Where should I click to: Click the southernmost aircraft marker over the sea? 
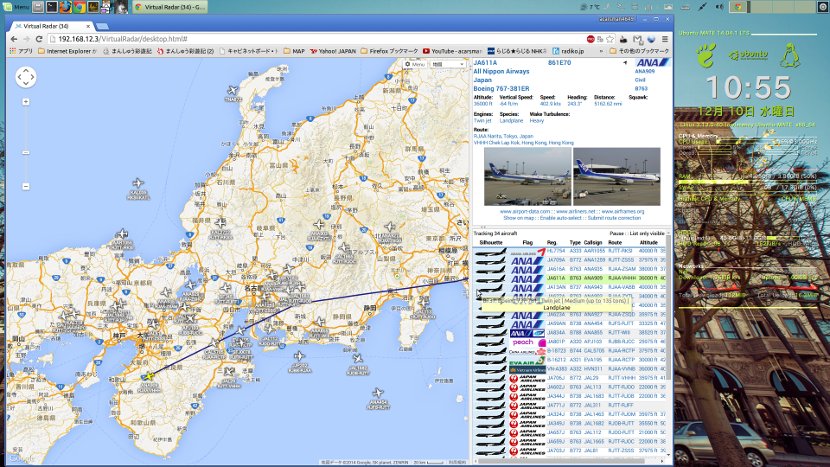point(377,393)
